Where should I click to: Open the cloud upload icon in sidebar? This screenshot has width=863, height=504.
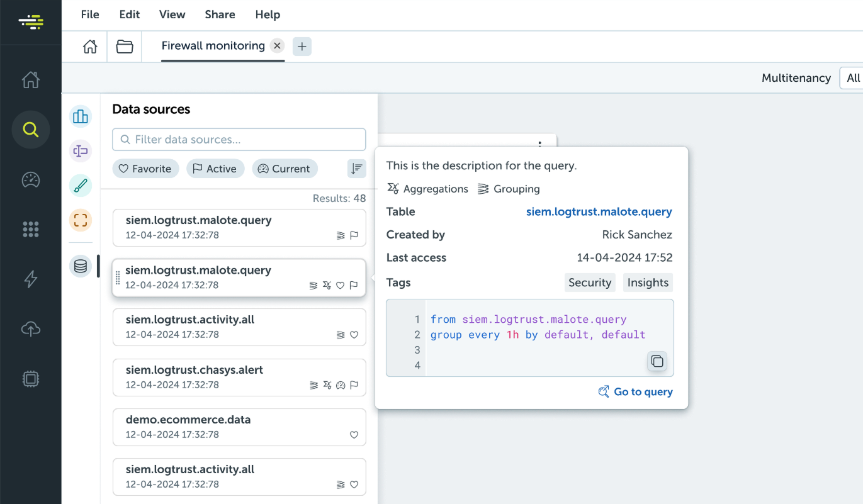(x=30, y=328)
